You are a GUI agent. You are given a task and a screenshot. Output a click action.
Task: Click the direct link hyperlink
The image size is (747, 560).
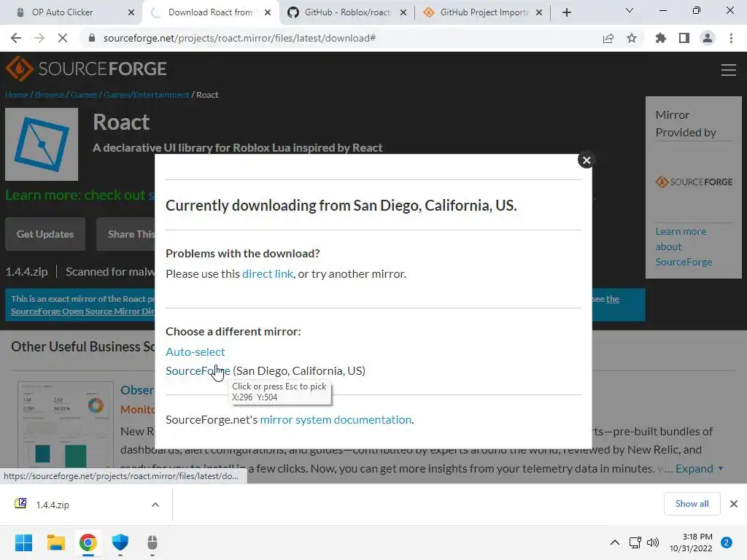(x=268, y=274)
